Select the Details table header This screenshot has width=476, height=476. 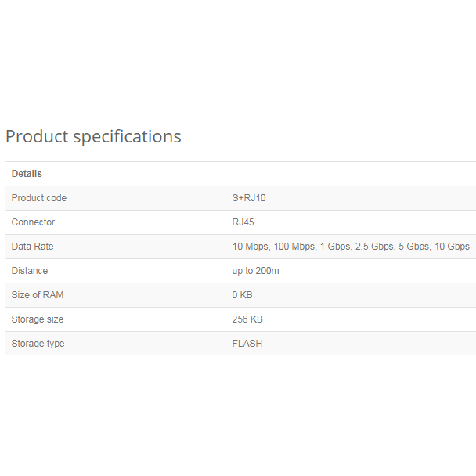(27, 174)
